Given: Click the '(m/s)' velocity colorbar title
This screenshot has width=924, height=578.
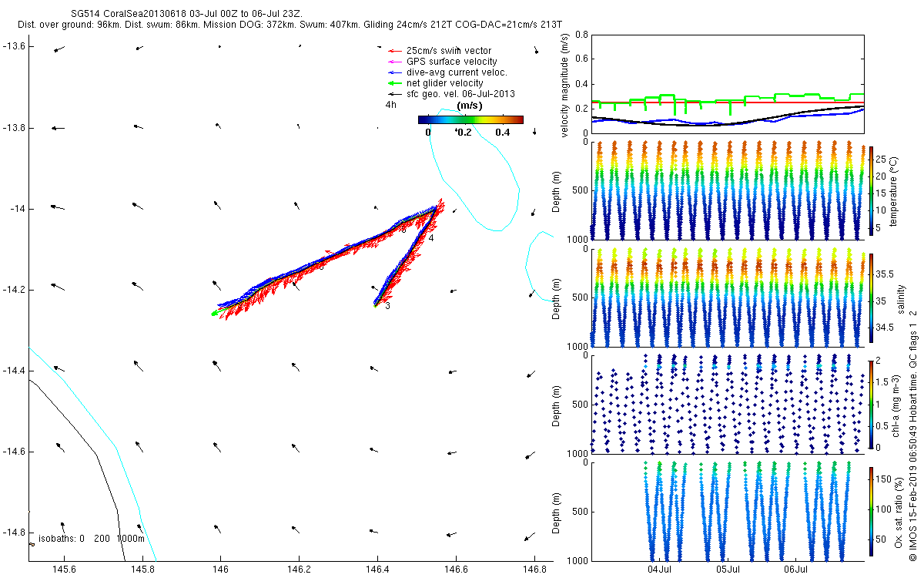Looking at the screenshot, I should pyautogui.click(x=470, y=105).
